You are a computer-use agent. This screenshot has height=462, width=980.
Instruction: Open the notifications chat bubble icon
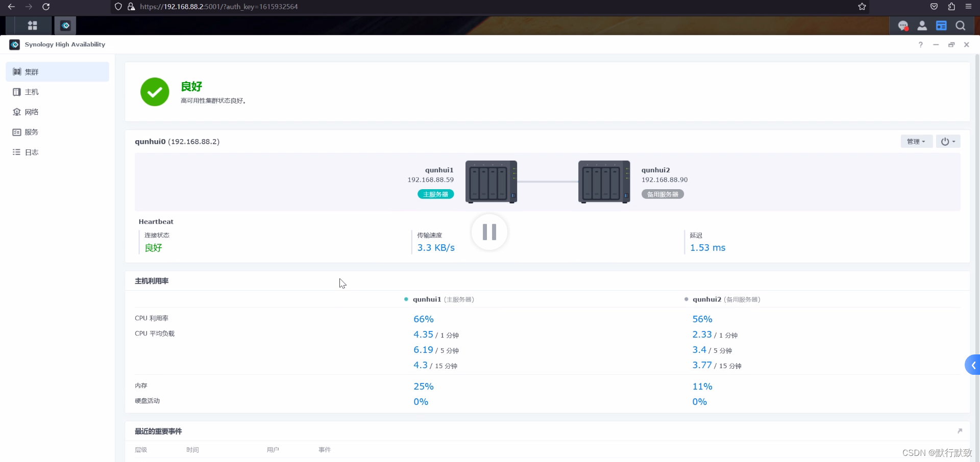(x=903, y=25)
